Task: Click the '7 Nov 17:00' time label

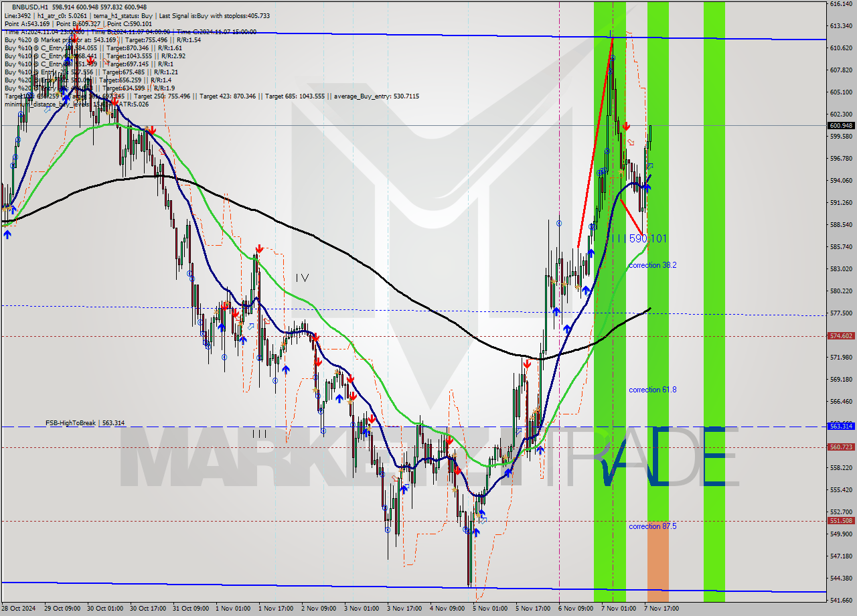Action: coord(661,609)
